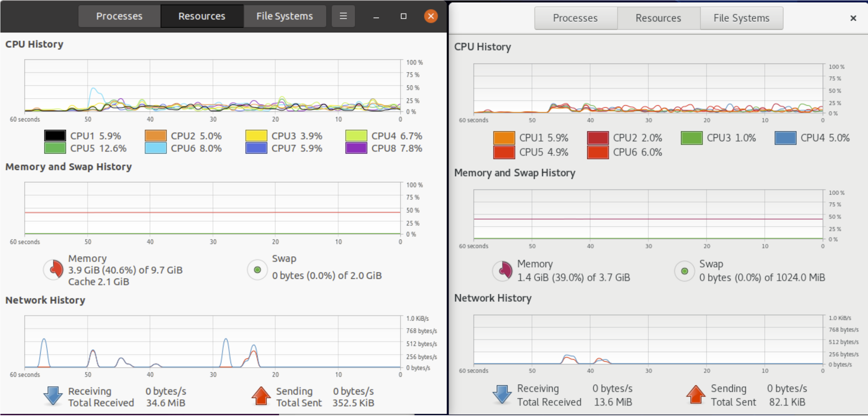Change the black CPU1 color swatch
868x416 pixels.
tap(55, 136)
